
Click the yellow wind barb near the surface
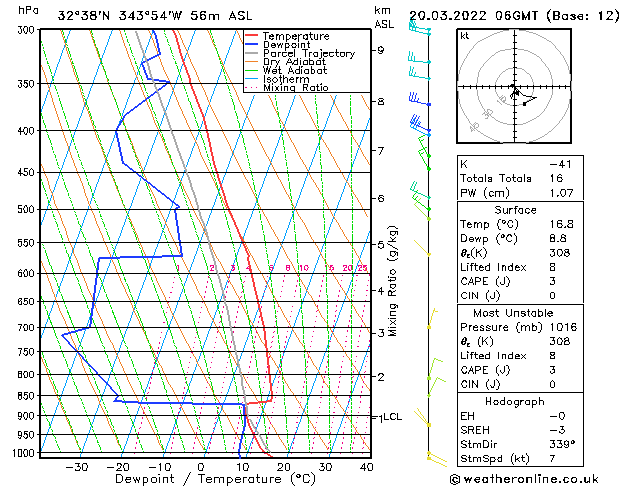433,457
